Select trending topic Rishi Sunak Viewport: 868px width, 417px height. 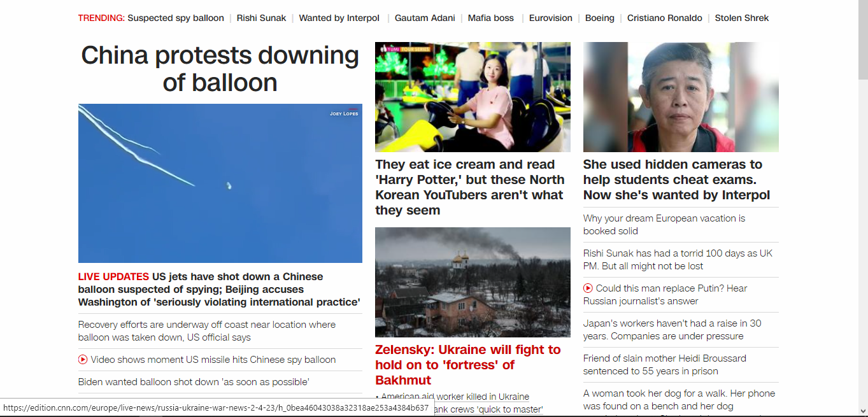[x=262, y=18]
